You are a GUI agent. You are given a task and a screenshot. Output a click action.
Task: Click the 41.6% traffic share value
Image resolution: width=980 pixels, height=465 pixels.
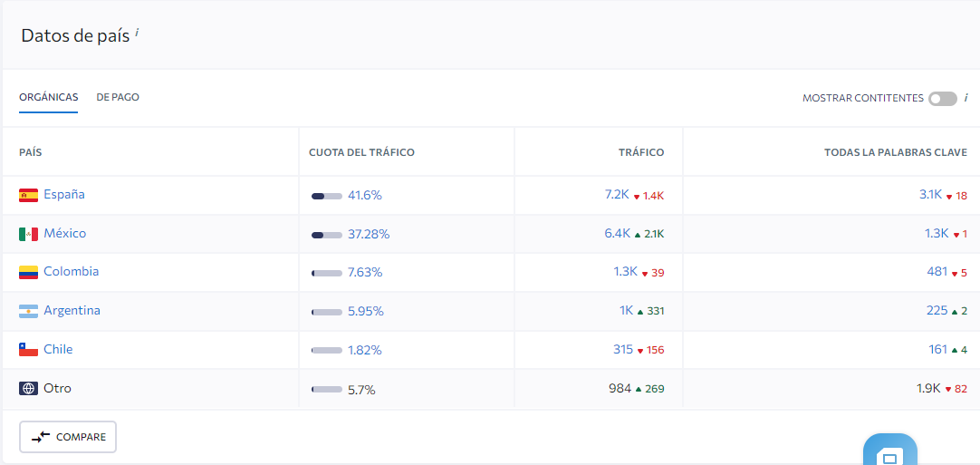[365, 196]
